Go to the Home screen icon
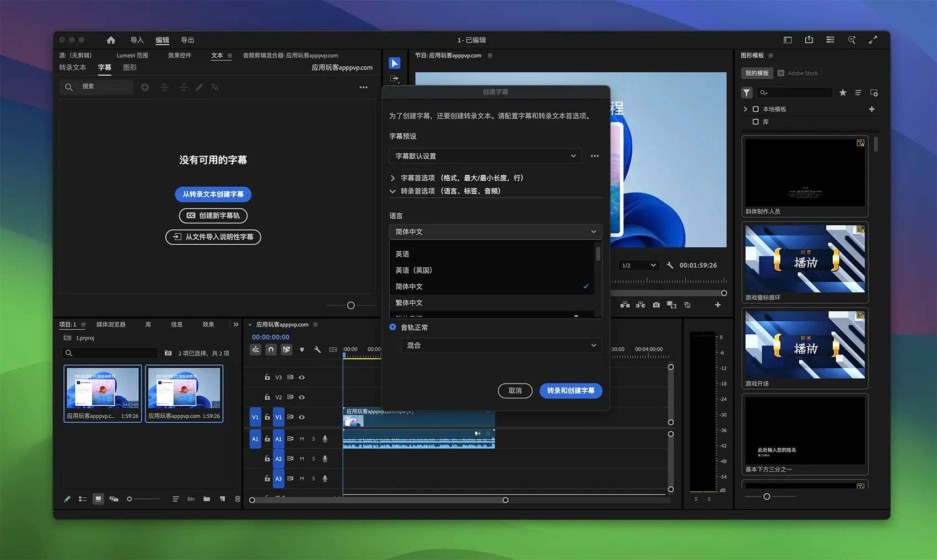The image size is (937, 560). pyautogui.click(x=111, y=40)
